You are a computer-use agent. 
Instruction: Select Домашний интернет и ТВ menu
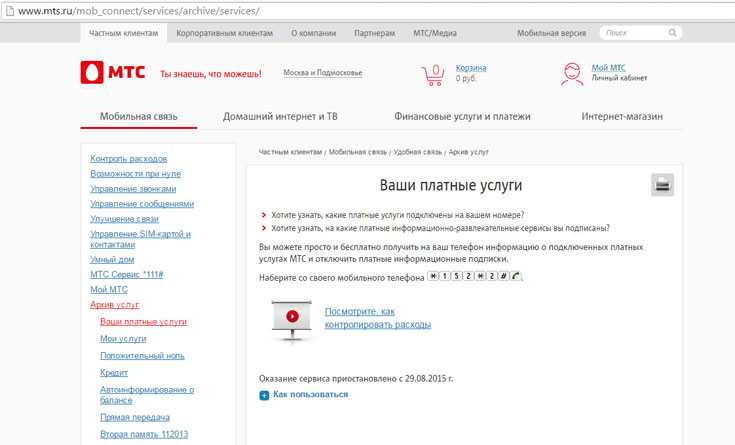pos(280,116)
